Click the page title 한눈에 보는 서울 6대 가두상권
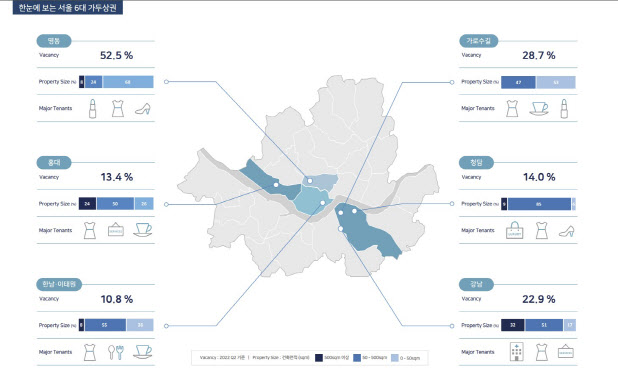 coord(68,7)
